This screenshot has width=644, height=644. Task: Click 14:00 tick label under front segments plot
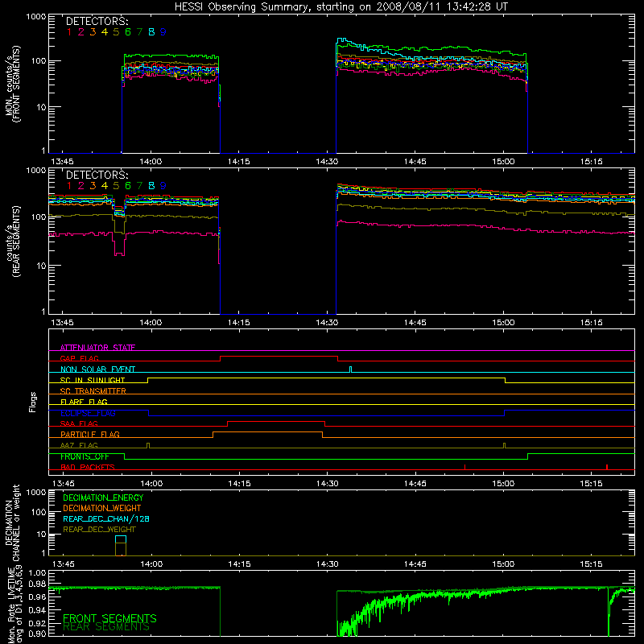[x=151, y=162]
